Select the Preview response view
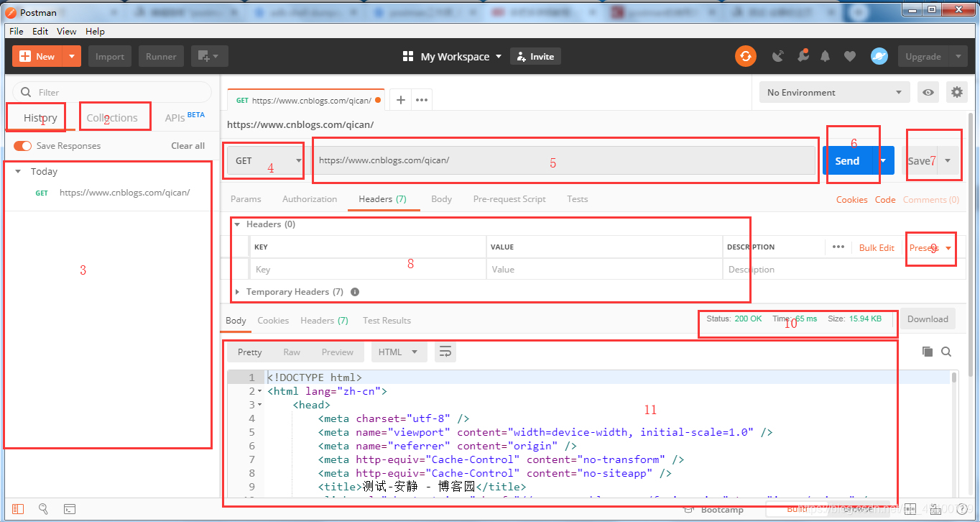Viewport: 980px width, 522px height. tap(338, 352)
